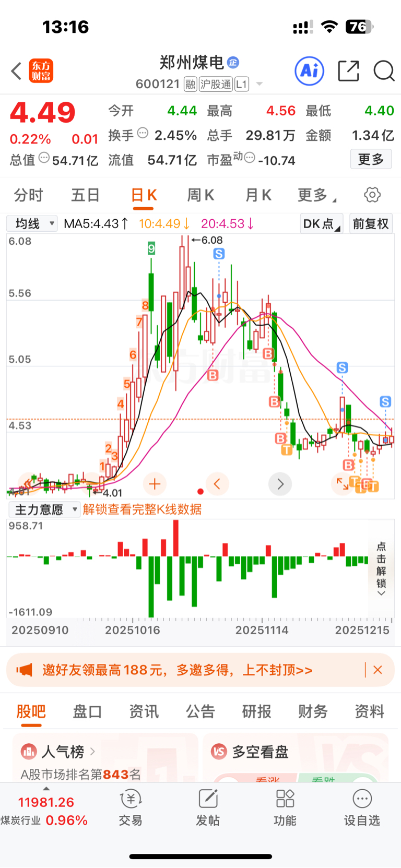
Task: Tap the fullscreen expand chart icon
Action: (343, 484)
